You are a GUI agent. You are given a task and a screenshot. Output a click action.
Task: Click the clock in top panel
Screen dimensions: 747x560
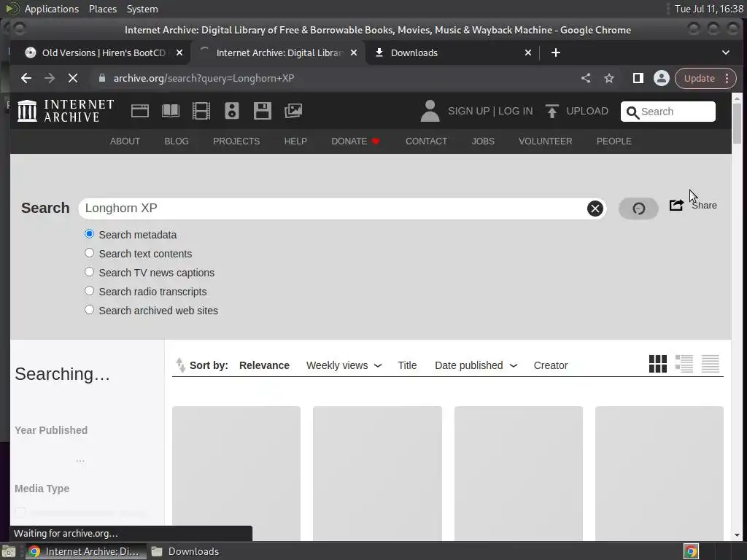click(x=709, y=9)
